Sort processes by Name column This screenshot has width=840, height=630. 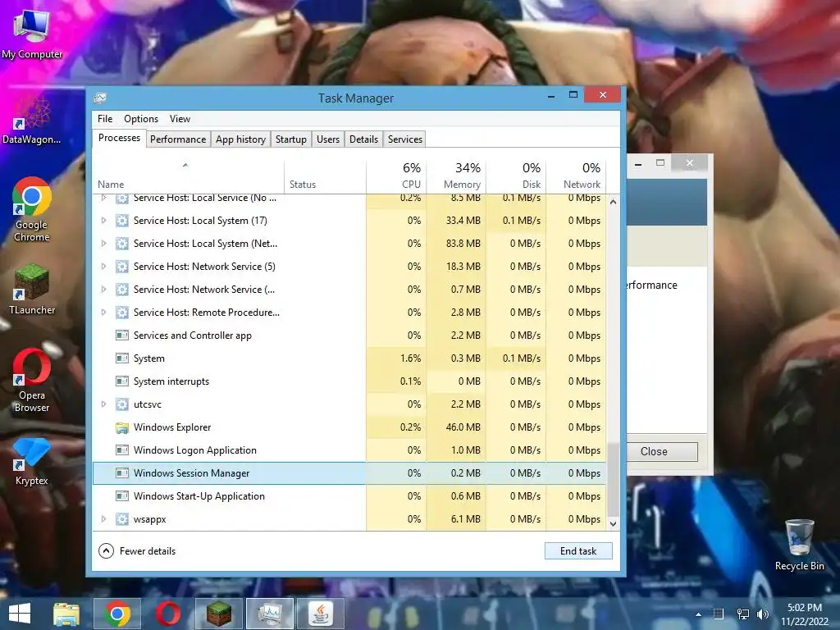point(188,177)
